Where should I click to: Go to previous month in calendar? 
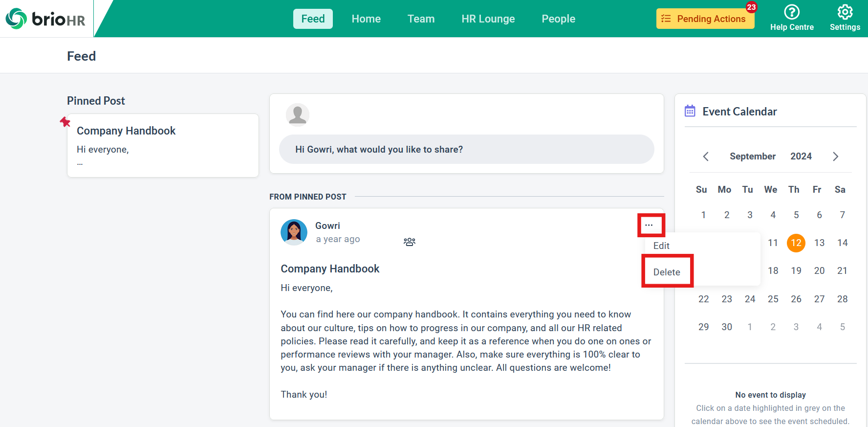[706, 157]
